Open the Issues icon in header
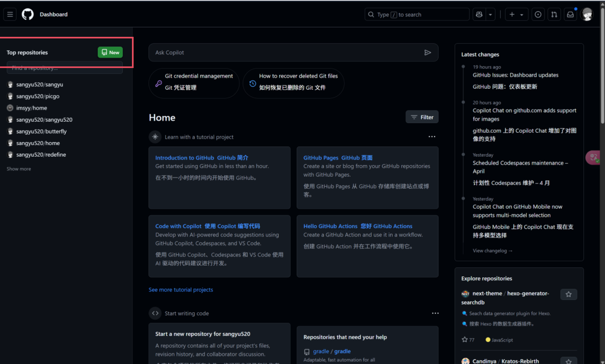Image resolution: width=605 pixels, height=364 pixels. (538, 15)
